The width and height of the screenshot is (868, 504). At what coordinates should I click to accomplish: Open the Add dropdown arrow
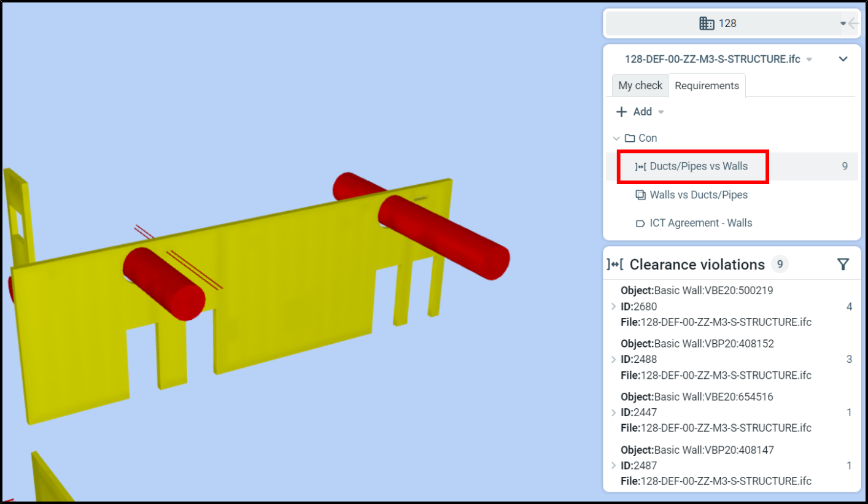[x=661, y=112]
